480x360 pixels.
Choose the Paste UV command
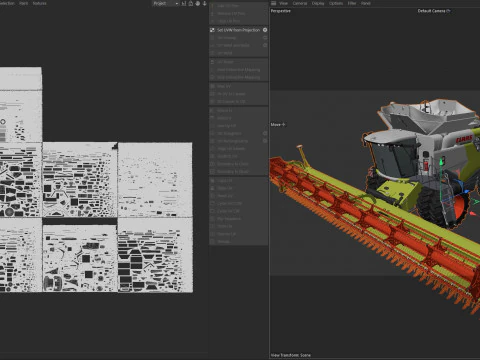coord(238,188)
